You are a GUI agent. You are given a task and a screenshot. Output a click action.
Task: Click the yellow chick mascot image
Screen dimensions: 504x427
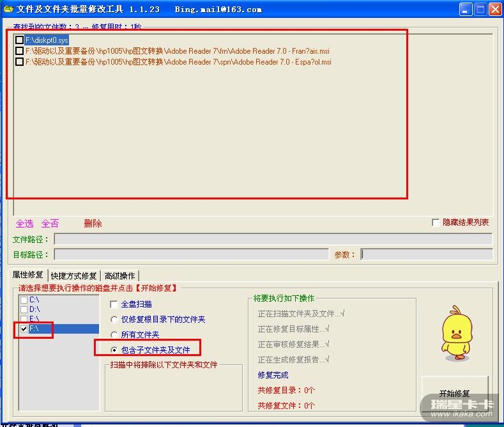[457, 333]
